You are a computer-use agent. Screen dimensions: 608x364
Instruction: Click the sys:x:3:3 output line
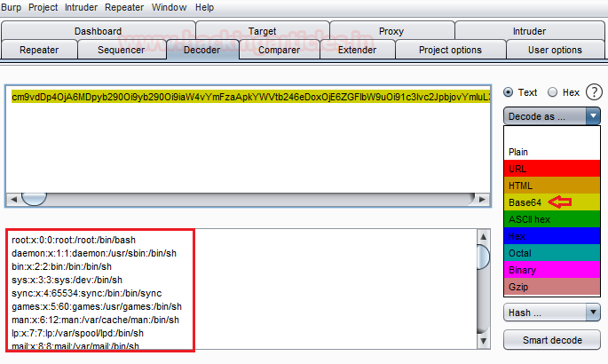click(67, 280)
